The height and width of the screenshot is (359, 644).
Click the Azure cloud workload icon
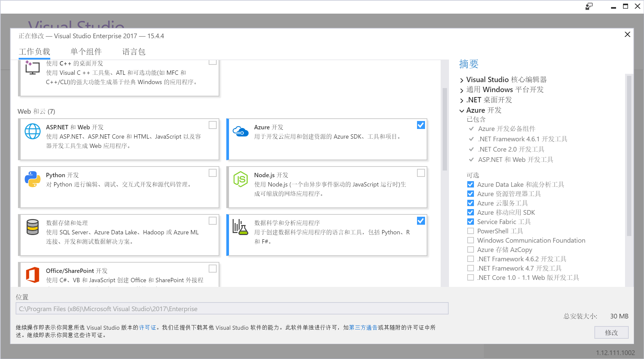(241, 131)
